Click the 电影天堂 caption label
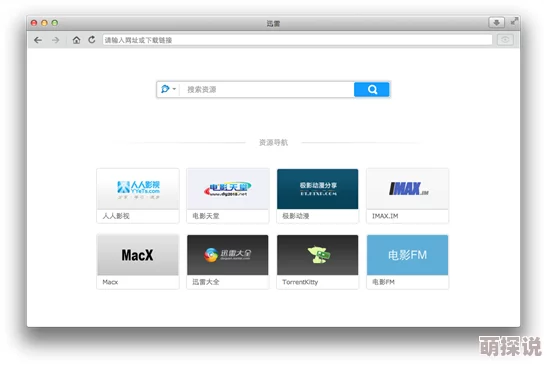Viewport: 547px width, 365px height. (206, 216)
